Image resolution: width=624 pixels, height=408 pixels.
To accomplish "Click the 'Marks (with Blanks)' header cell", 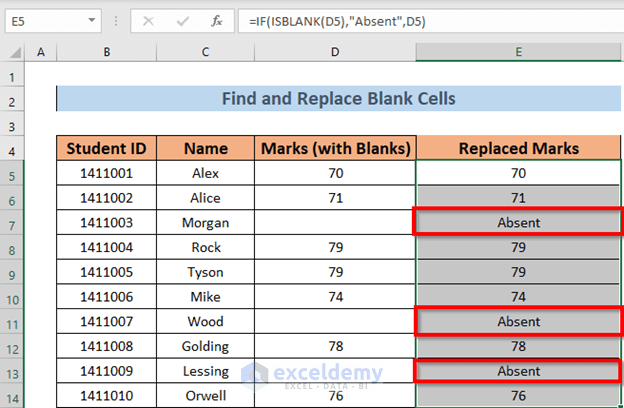I will [335, 148].
